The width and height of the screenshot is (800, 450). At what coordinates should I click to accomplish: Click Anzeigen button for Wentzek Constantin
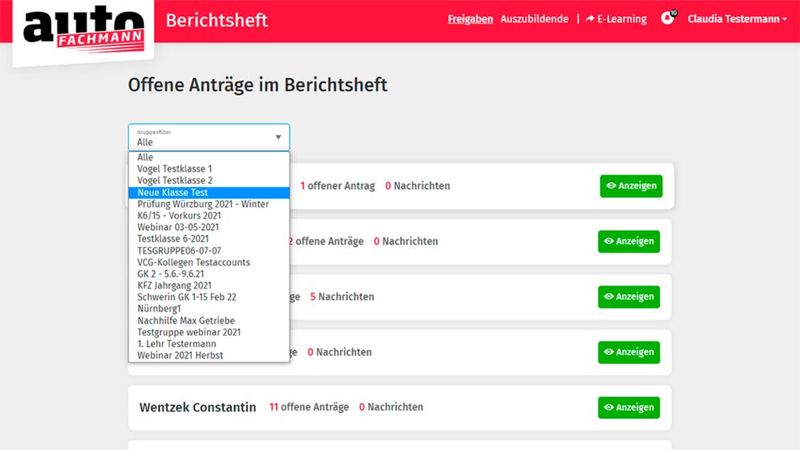[629, 407]
